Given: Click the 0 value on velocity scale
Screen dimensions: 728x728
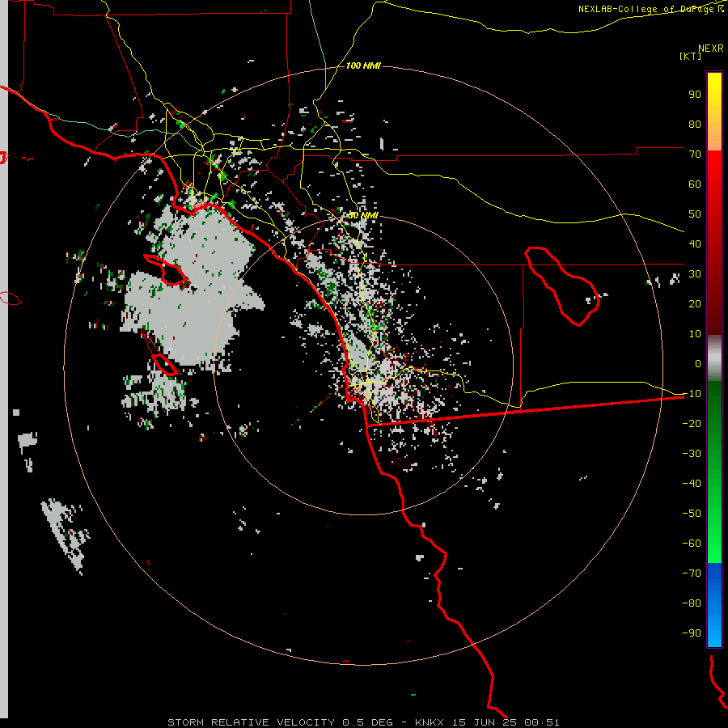Looking at the screenshot, I should pyautogui.click(x=698, y=363).
